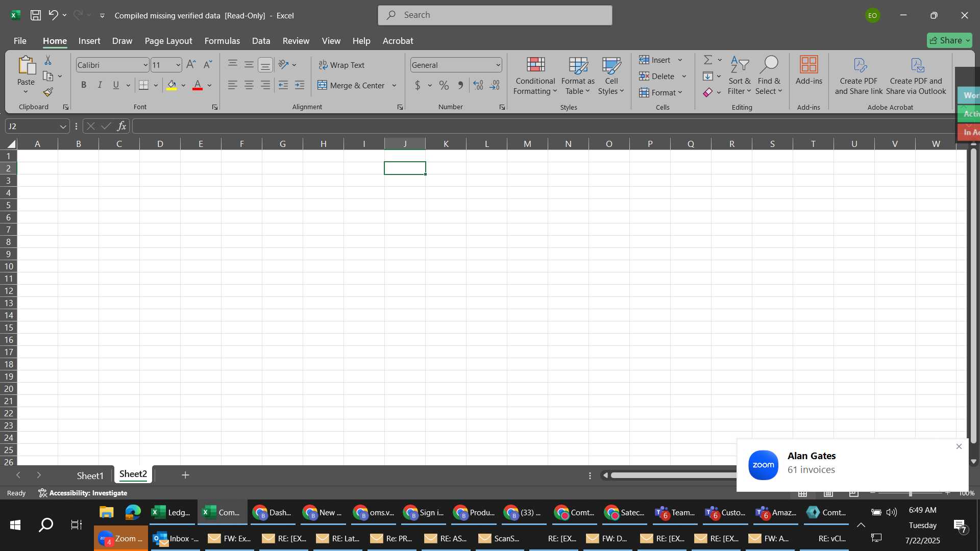The width and height of the screenshot is (980, 551).
Task: Click Create PDF and Share link
Action: pyautogui.click(x=859, y=76)
